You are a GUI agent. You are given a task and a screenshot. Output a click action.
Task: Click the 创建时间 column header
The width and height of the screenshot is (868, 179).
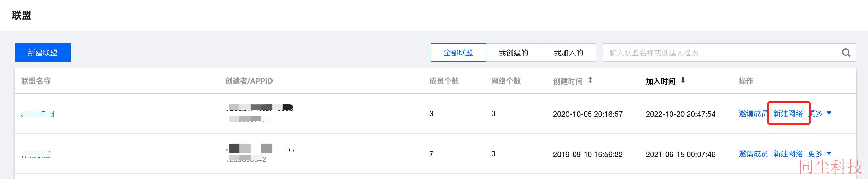pos(568,81)
